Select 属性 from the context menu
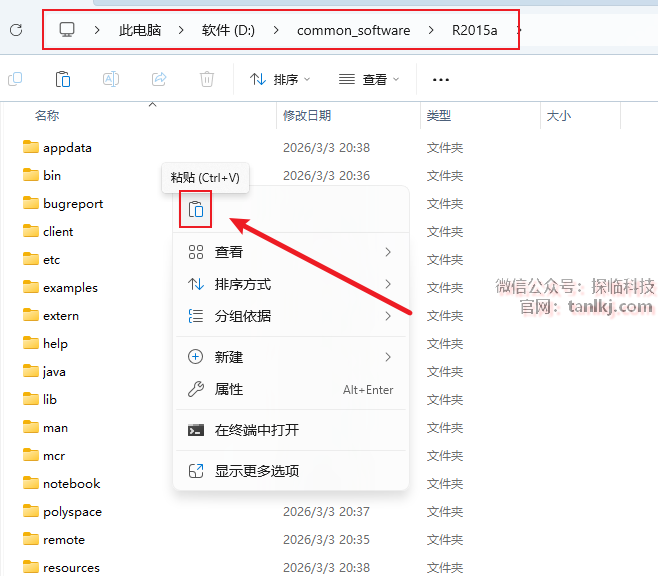 (229, 389)
